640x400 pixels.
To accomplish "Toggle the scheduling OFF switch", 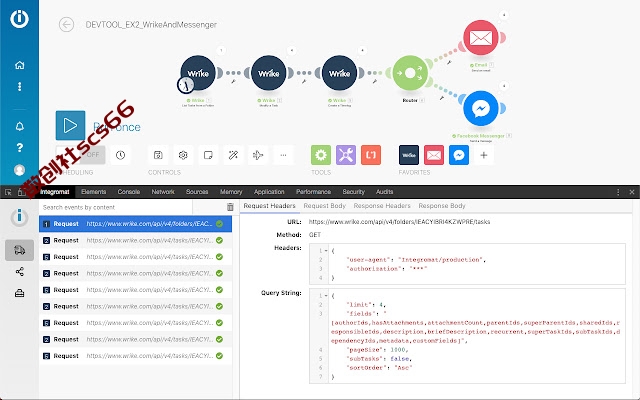I will click(x=80, y=155).
